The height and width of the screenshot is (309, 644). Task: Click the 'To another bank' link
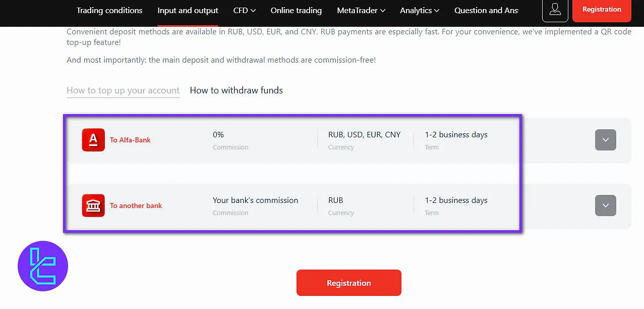136,205
